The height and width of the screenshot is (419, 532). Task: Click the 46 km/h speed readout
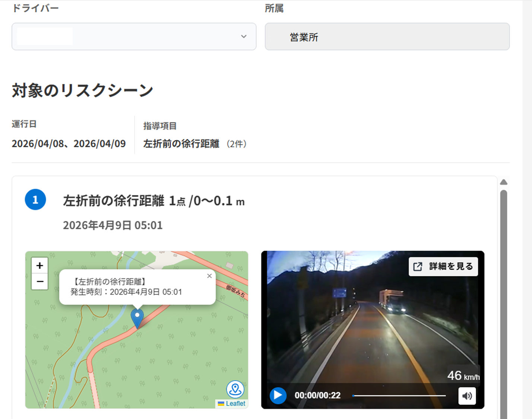[x=463, y=376]
